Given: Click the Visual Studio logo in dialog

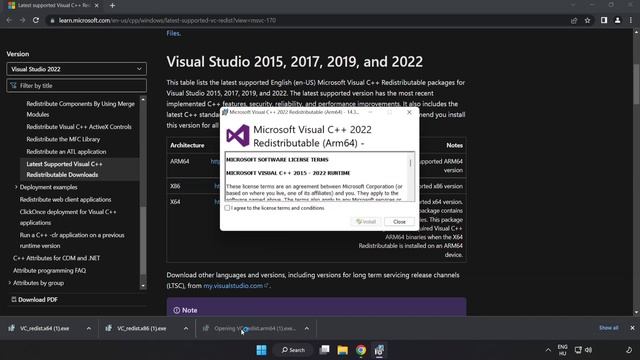Looking at the screenshot, I should (x=238, y=136).
